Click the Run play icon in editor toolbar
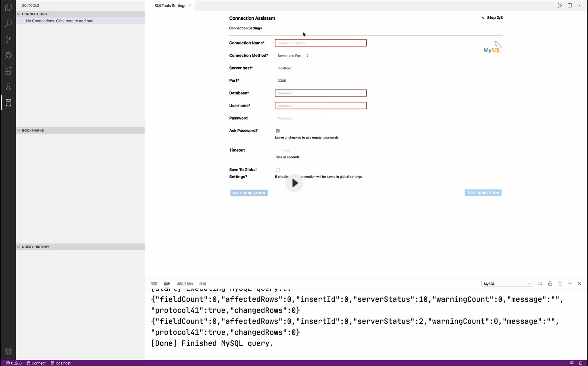 560,5
